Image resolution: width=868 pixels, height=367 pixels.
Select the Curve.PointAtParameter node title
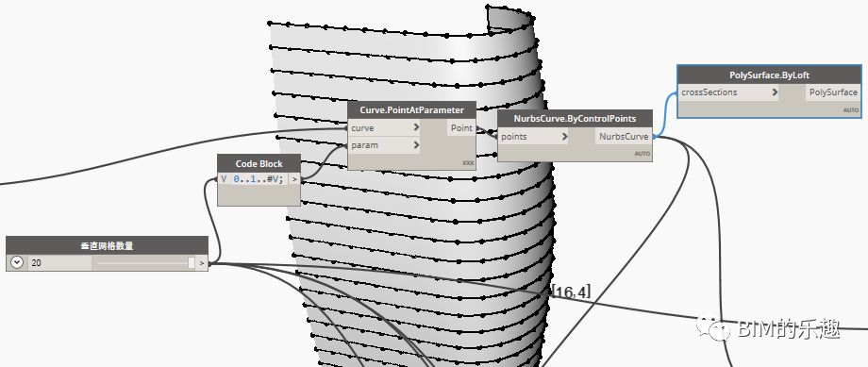point(411,109)
